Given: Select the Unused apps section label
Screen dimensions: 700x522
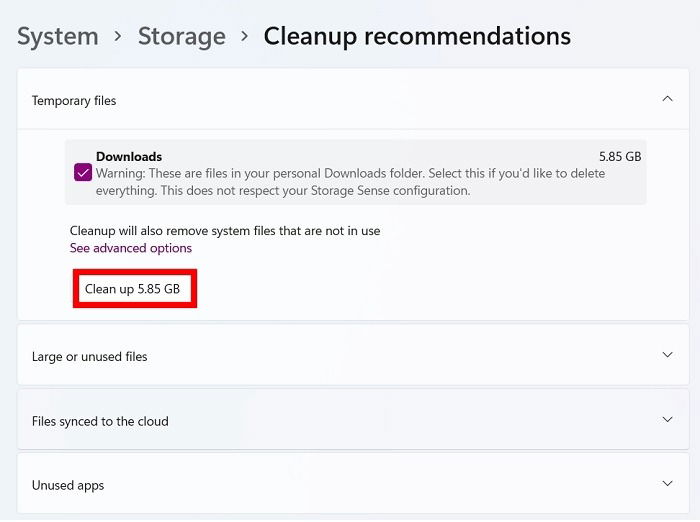Looking at the screenshot, I should pyautogui.click(x=68, y=485).
